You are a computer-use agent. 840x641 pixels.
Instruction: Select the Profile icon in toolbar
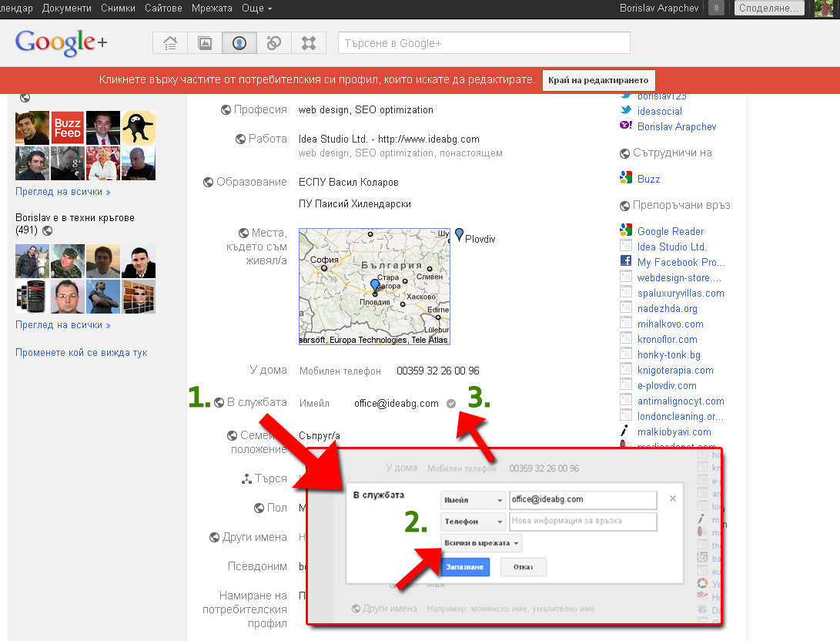pyautogui.click(x=239, y=43)
